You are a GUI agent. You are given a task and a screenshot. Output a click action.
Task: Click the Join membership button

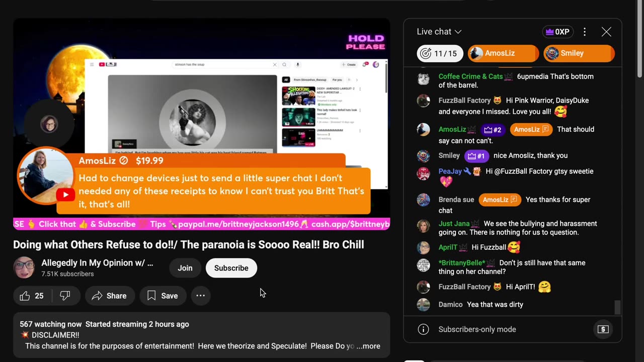185,268
